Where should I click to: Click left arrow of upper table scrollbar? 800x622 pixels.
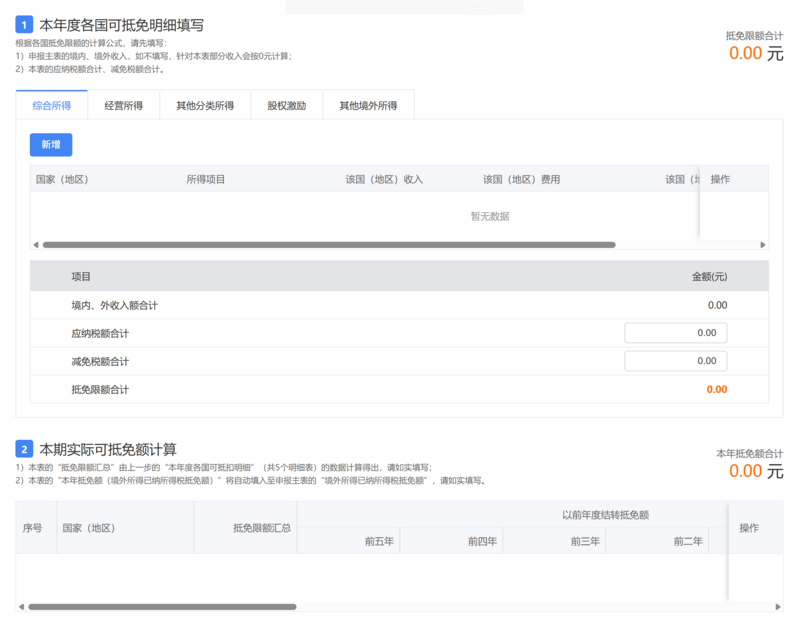pyautogui.click(x=36, y=245)
